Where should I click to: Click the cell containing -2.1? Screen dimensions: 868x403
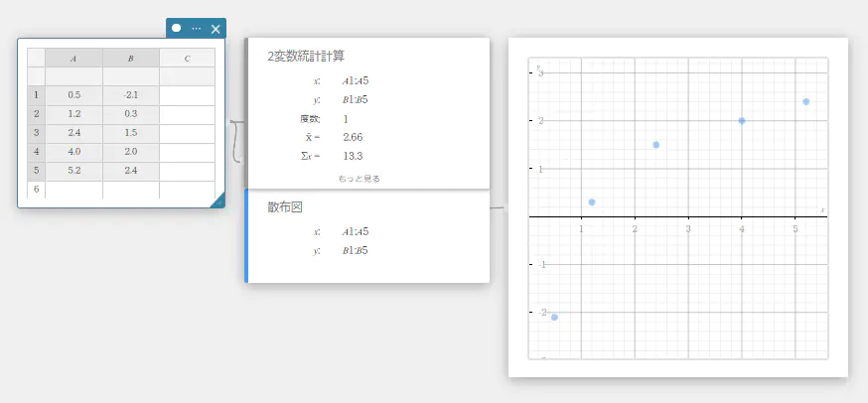(130, 95)
